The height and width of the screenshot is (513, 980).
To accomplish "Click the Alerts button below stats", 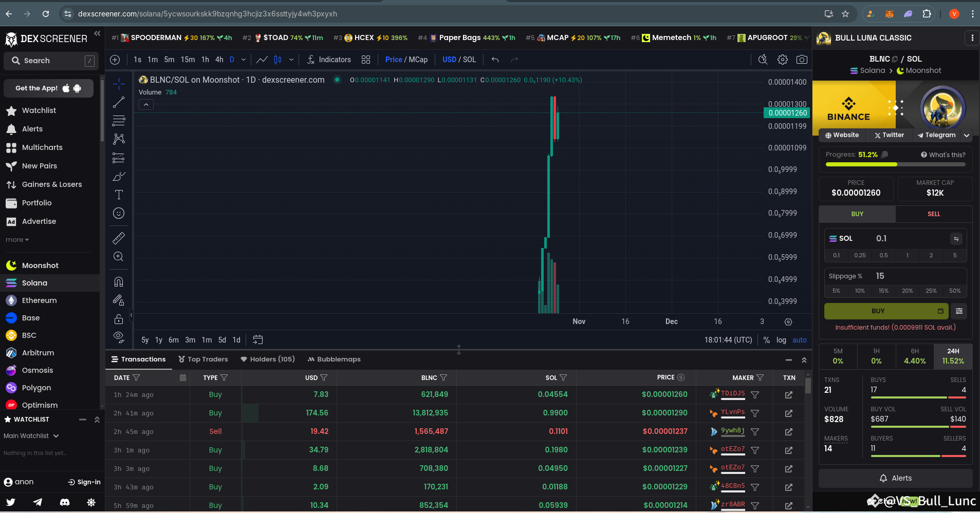I will click(x=895, y=478).
